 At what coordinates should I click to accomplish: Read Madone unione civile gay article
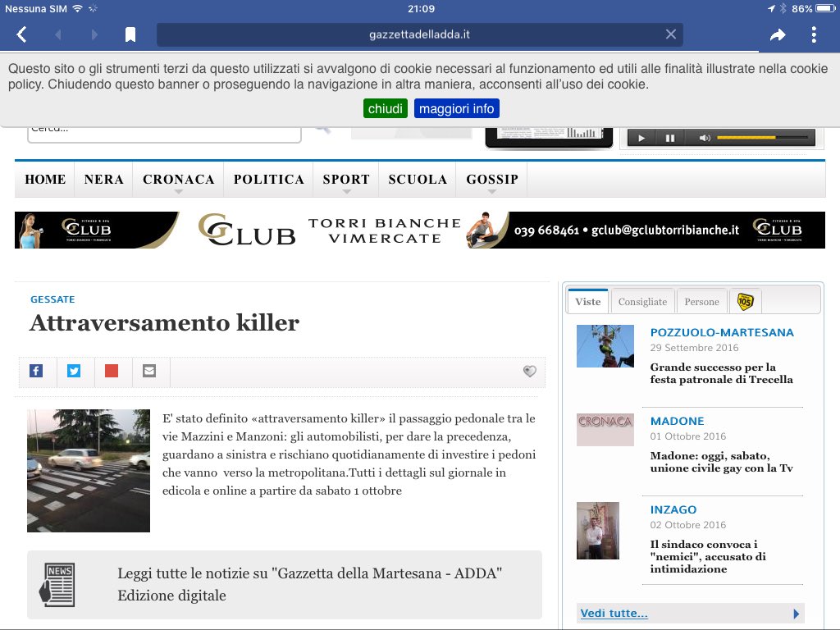[721, 462]
